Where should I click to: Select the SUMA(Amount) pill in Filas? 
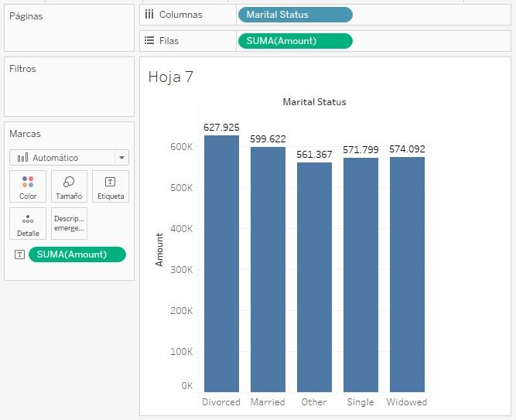(x=296, y=41)
